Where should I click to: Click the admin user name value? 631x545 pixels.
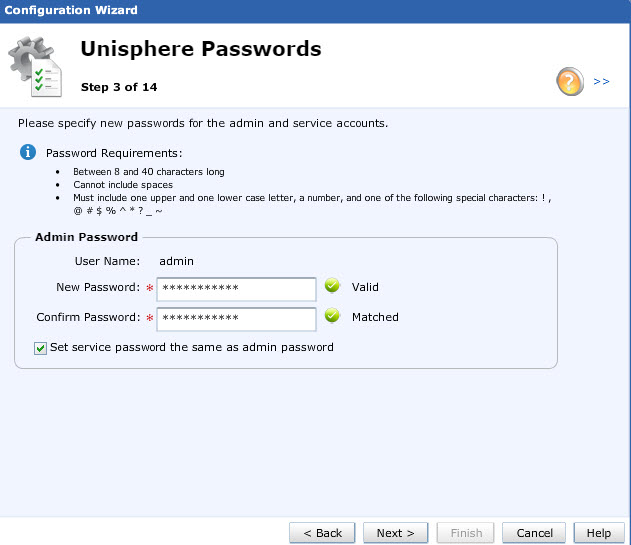[x=176, y=261]
